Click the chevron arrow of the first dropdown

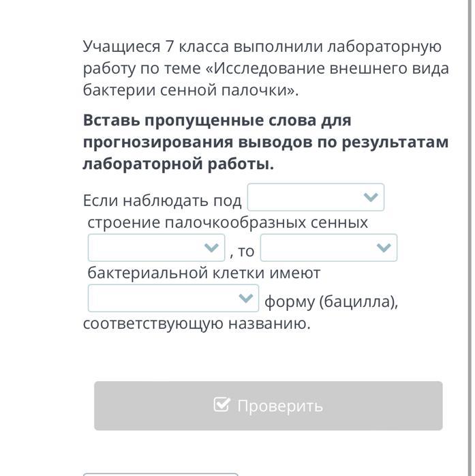(371, 198)
